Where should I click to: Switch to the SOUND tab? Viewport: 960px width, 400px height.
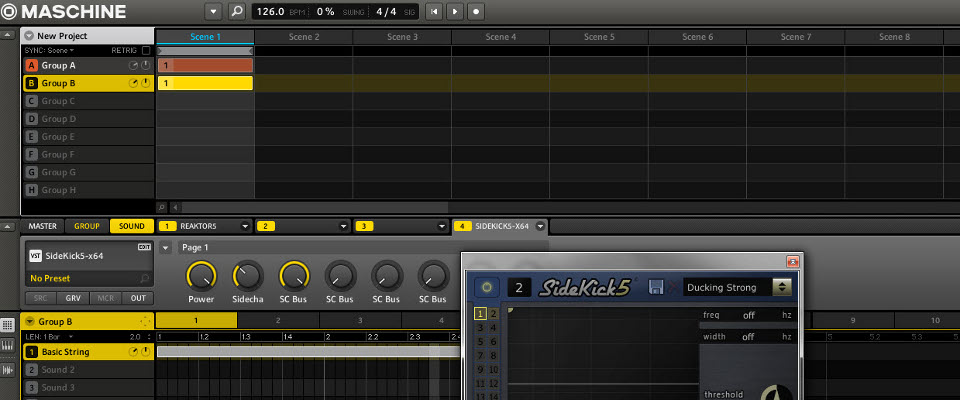point(132,226)
